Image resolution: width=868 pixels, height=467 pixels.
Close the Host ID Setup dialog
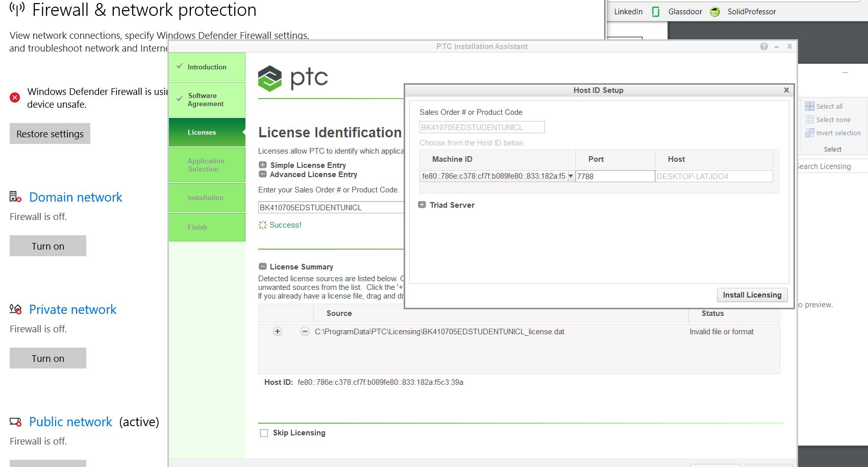(x=786, y=90)
